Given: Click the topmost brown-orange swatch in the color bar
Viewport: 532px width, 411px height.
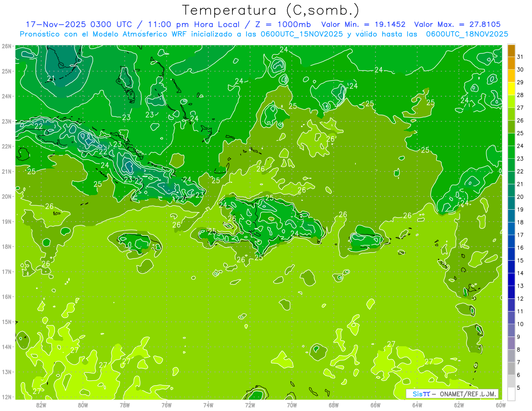Looking at the screenshot, I should [x=511, y=51].
